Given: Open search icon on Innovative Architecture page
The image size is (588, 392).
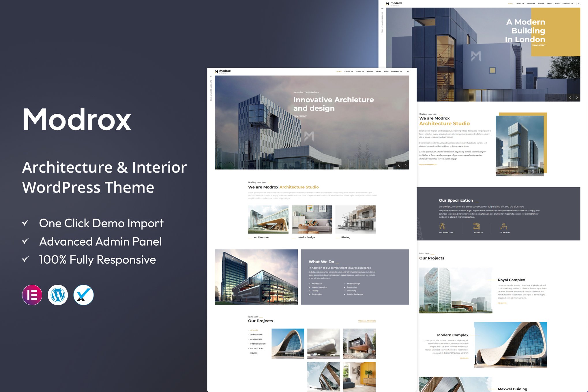Looking at the screenshot, I should pyautogui.click(x=408, y=72).
